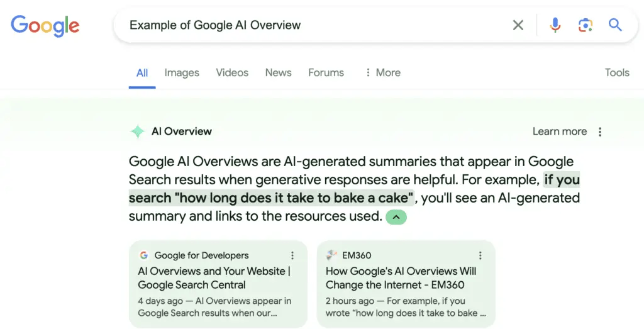
Task: Open AI Overviews and Your Website result
Action: (x=214, y=277)
